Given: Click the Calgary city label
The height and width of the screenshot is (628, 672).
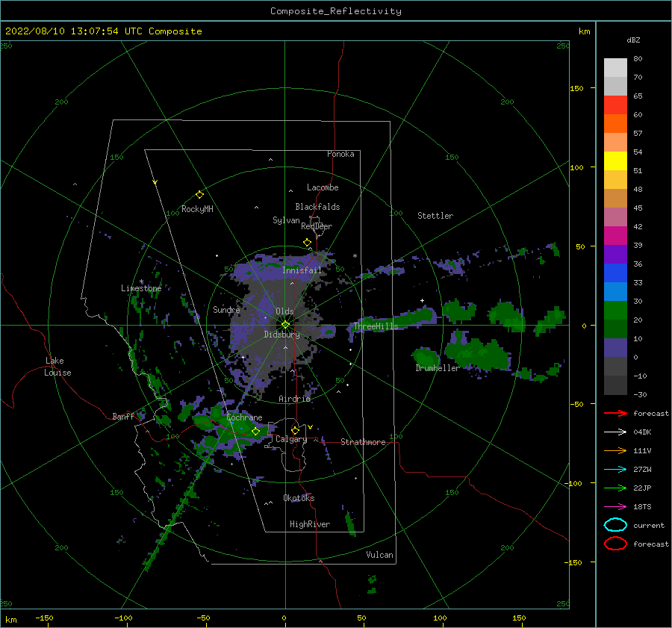Looking at the screenshot, I should tap(291, 439).
